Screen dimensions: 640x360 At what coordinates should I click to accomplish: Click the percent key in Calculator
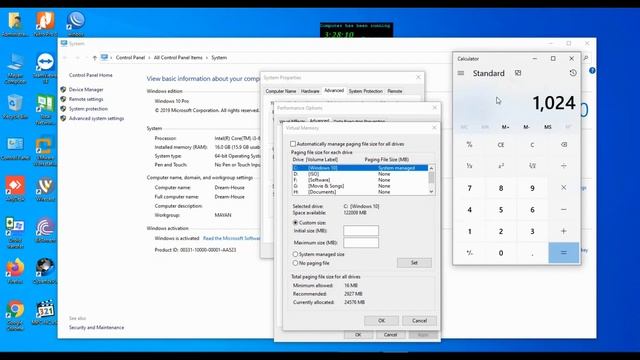469,144
